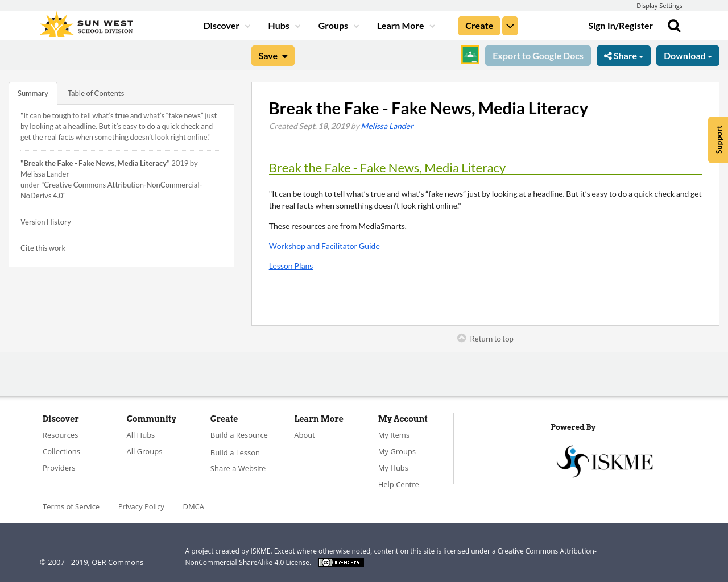Viewport: 728px width, 582px height.
Task: Click the Creative Commons license badge
Action: coord(341,562)
